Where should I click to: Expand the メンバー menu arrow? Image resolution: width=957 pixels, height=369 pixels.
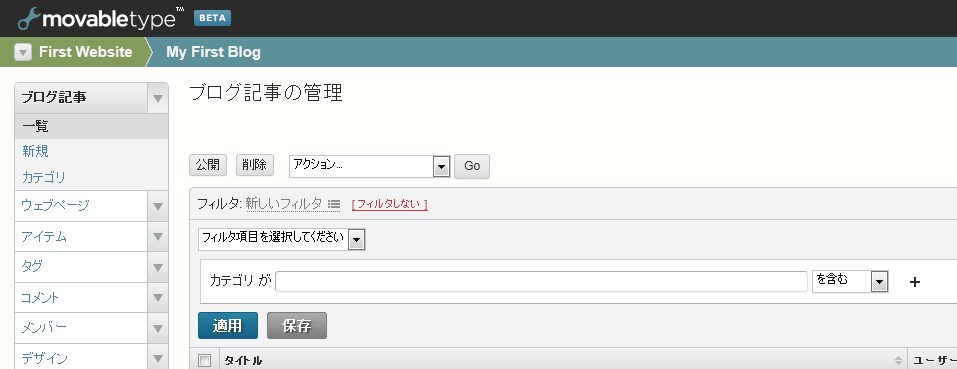[x=158, y=328]
